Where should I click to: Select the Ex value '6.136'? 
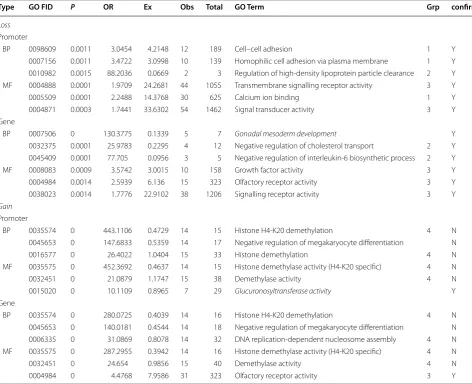coord(156,182)
